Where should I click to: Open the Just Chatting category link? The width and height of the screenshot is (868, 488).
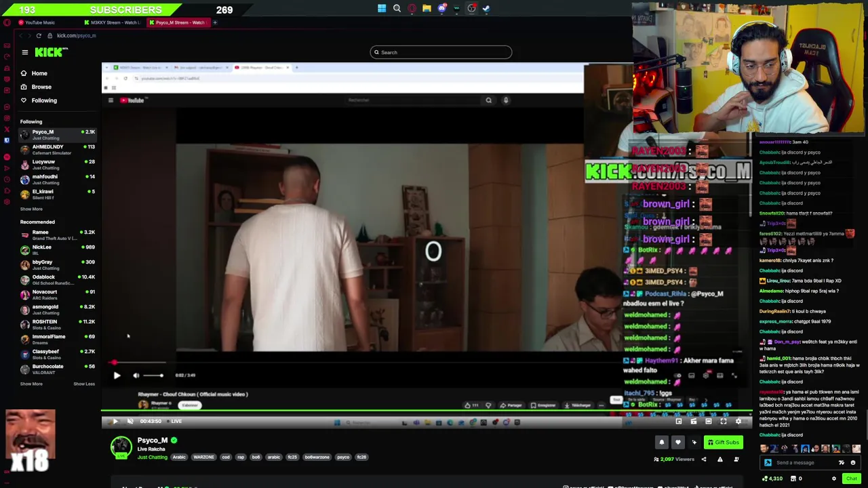(x=153, y=457)
